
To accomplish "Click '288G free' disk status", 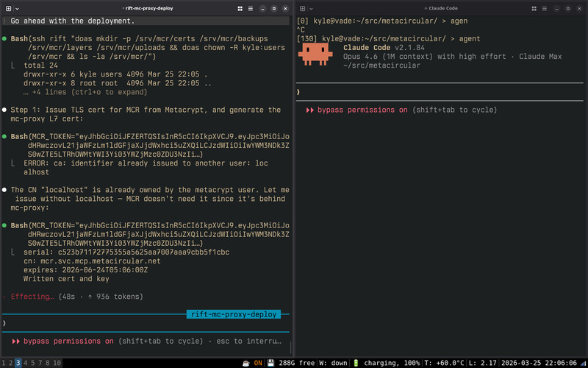I will click(297, 363).
